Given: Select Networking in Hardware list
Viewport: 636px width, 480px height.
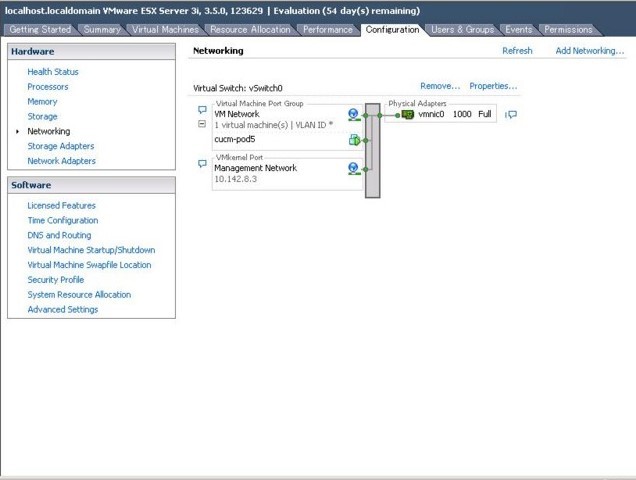Looking at the screenshot, I should tap(49, 131).
